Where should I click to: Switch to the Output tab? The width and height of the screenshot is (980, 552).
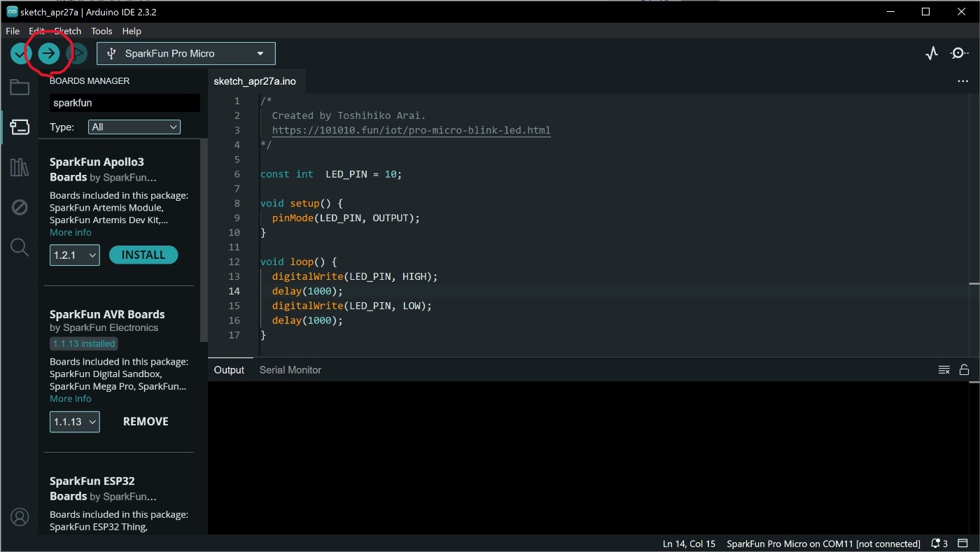[x=229, y=369]
